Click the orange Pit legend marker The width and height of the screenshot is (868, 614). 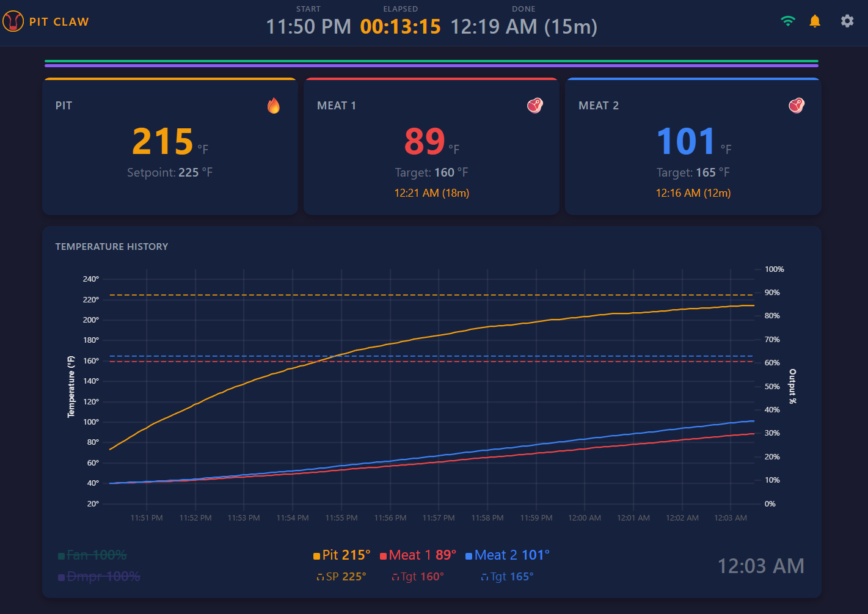click(318, 555)
